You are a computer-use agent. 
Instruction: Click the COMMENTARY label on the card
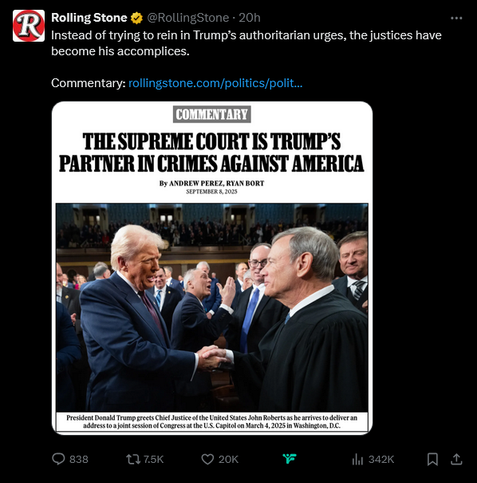(212, 114)
